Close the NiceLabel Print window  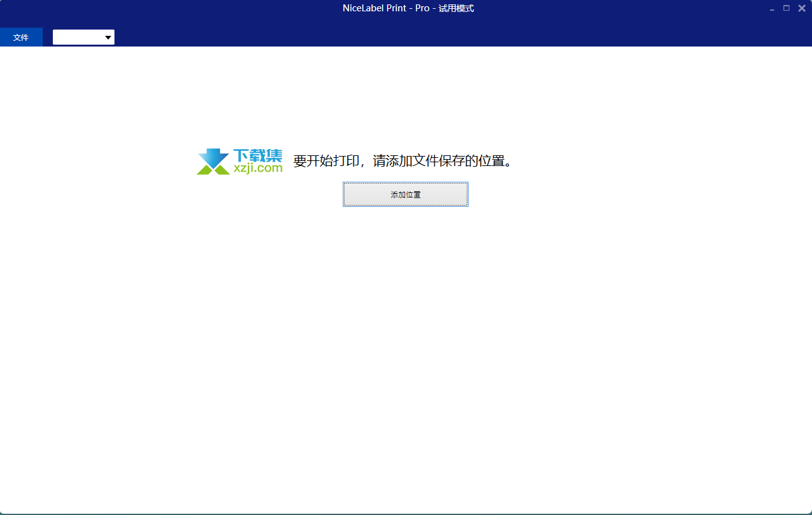(802, 8)
